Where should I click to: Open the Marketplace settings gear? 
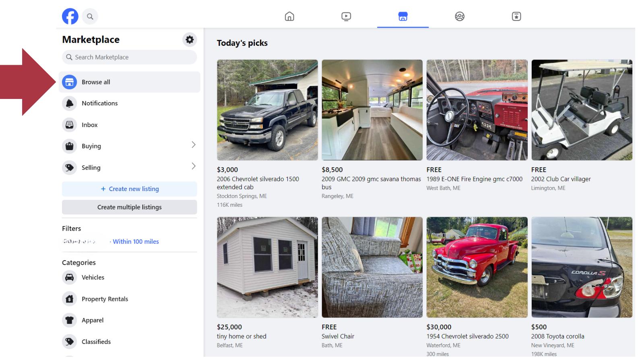(x=190, y=39)
